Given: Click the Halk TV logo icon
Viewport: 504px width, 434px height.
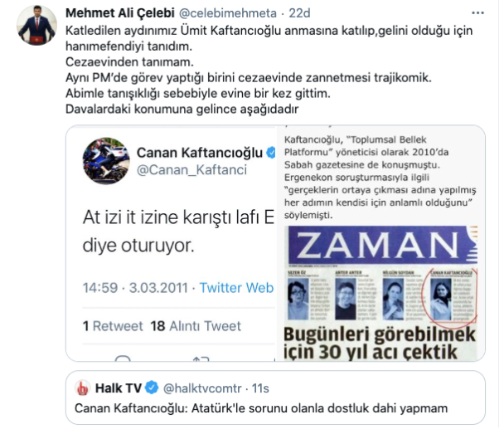Looking at the screenshot, I should click(82, 388).
